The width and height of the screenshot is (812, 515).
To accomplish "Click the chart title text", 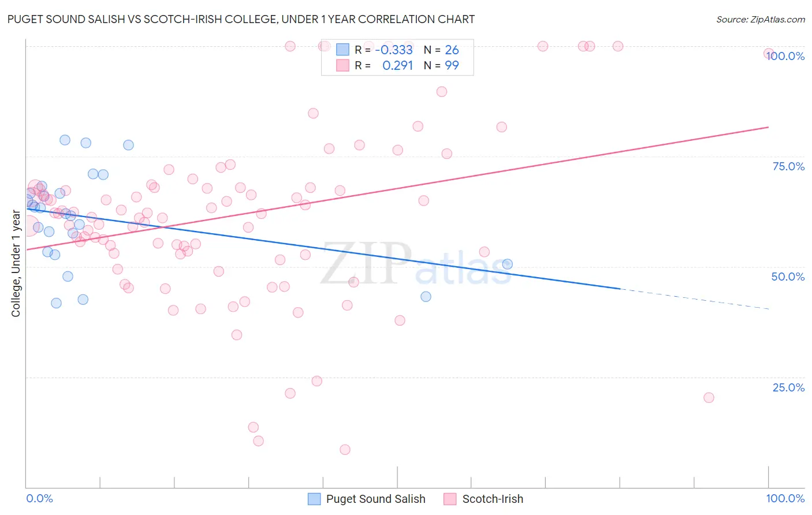I will (x=241, y=19).
